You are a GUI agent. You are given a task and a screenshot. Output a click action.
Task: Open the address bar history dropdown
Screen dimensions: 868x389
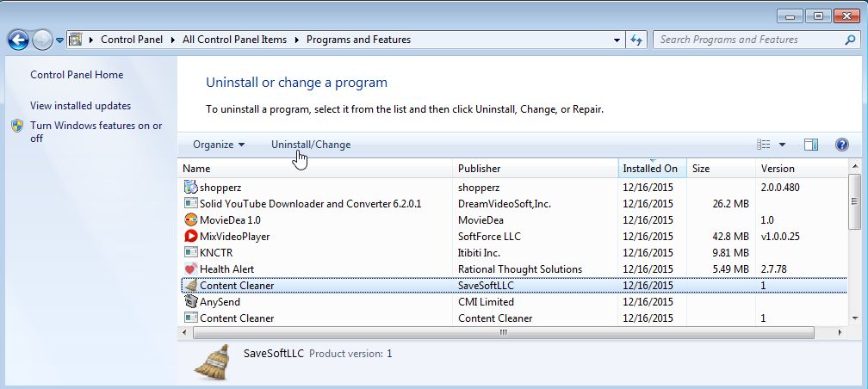(617, 40)
